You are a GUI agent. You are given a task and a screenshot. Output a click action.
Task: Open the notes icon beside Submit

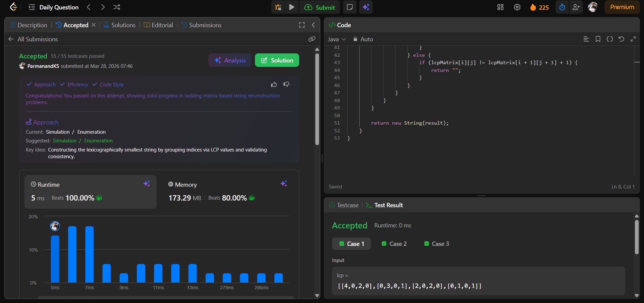[350, 7]
